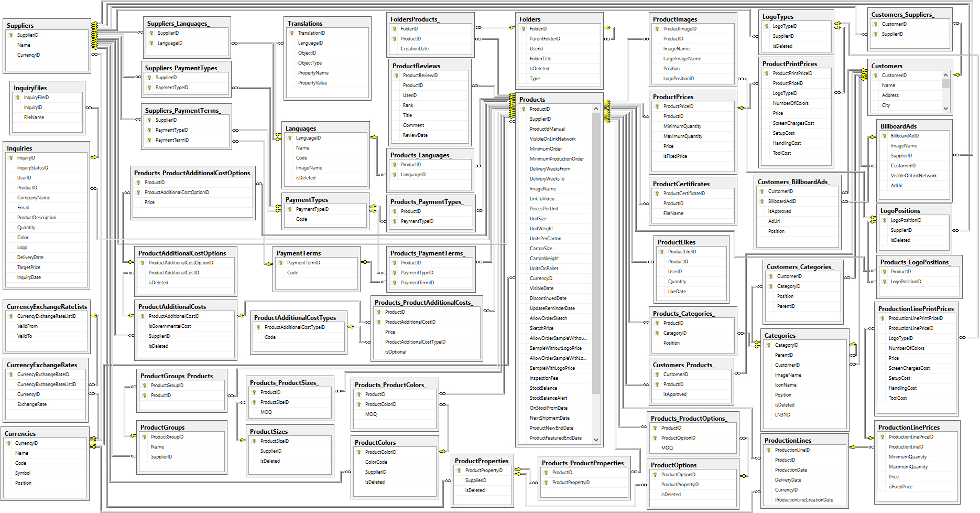Select the InquiryStatusID column in Inquiries

[46, 168]
